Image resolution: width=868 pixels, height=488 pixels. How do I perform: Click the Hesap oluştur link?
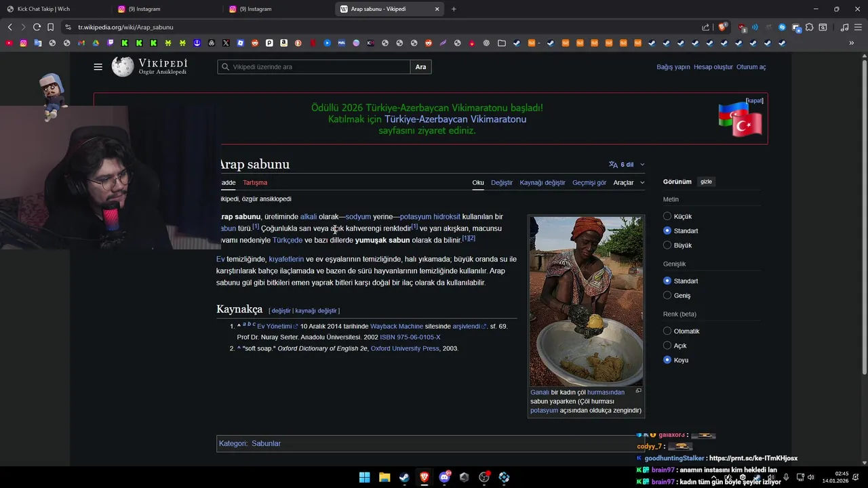coord(713,67)
